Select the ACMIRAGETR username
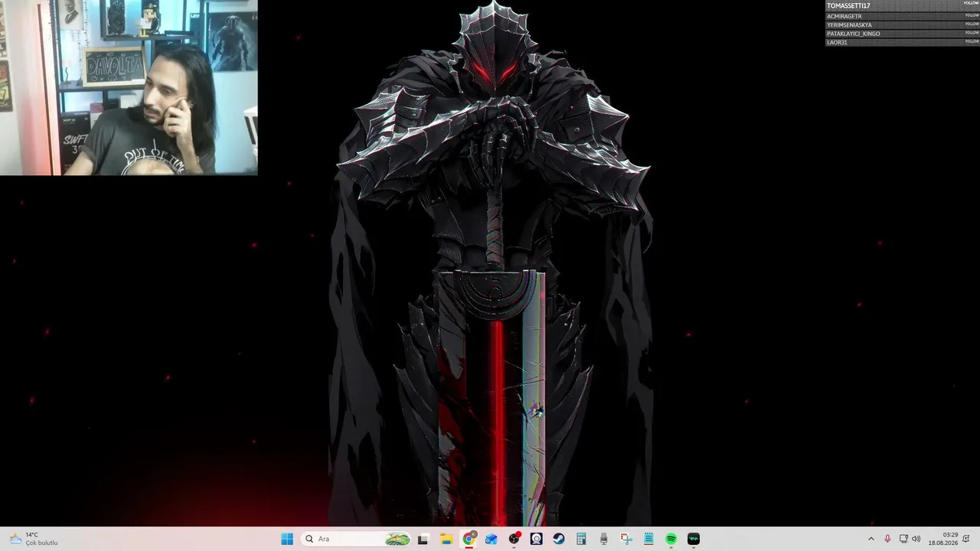The image size is (980, 551). click(x=844, y=16)
